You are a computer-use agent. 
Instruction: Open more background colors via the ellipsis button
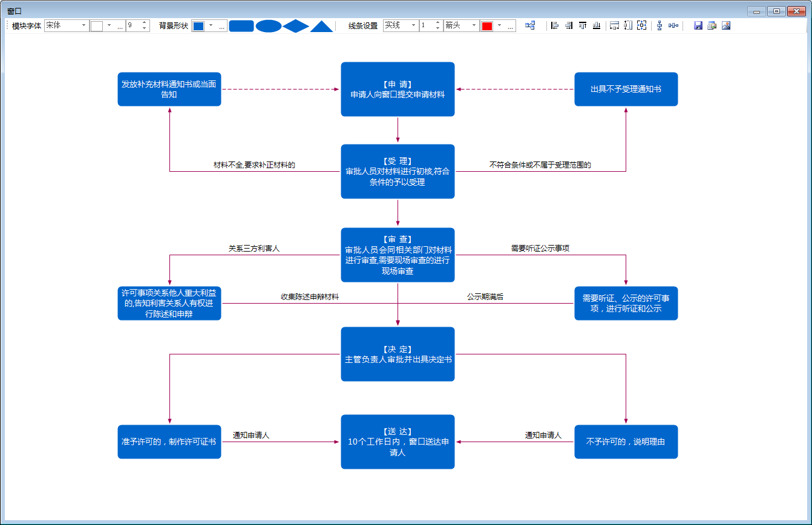tap(221, 26)
